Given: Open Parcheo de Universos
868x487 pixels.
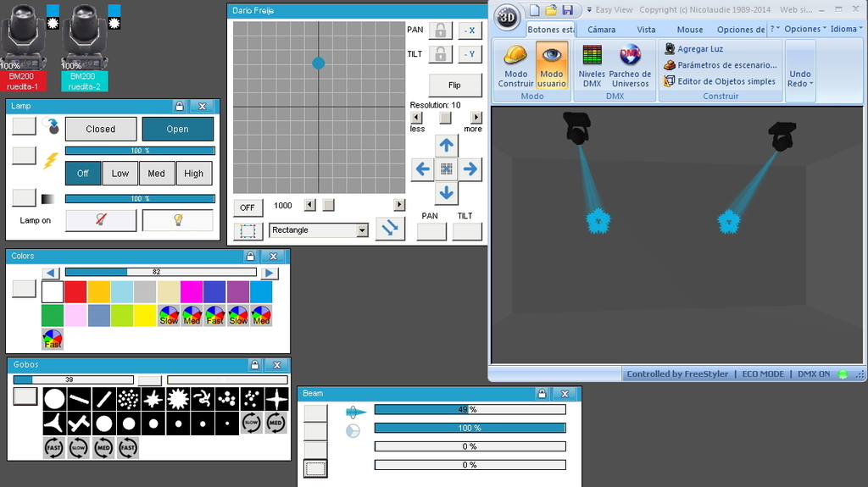Looking at the screenshot, I should [x=630, y=66].
